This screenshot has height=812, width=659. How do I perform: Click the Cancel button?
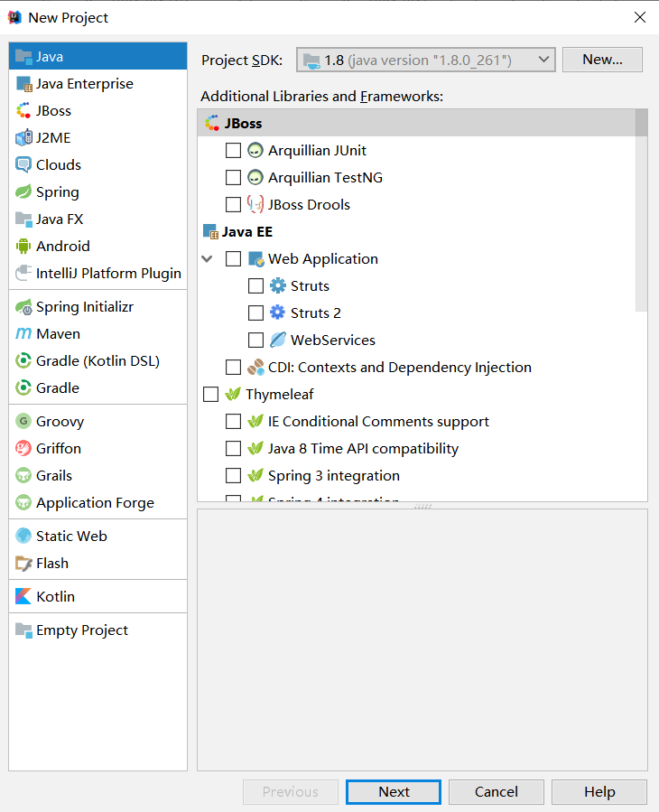(497, 792)
